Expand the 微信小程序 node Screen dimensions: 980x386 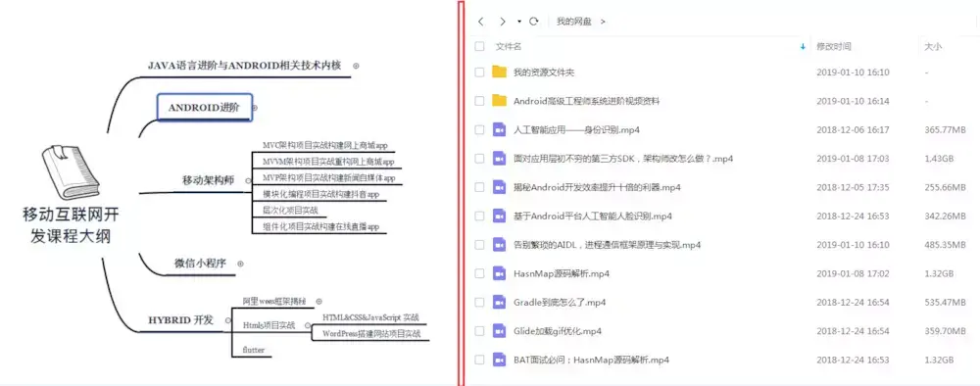[241, 264]
